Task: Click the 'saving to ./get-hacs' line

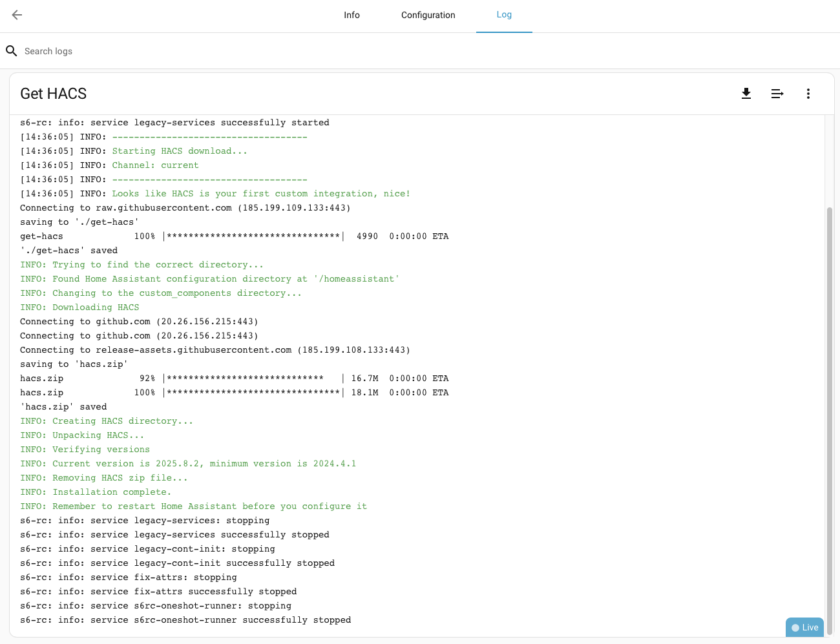Action: point(79,222)
